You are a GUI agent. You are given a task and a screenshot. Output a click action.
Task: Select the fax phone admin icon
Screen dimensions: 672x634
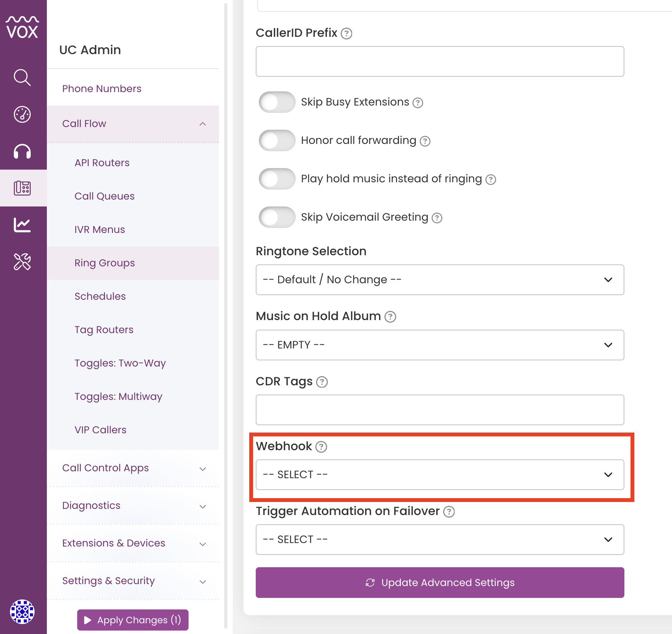pos(22,188)
